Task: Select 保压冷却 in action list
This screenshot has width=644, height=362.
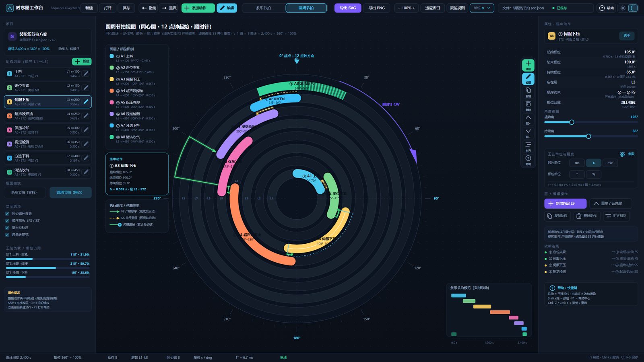Action: pyautogui.click(x=48, y=130)
